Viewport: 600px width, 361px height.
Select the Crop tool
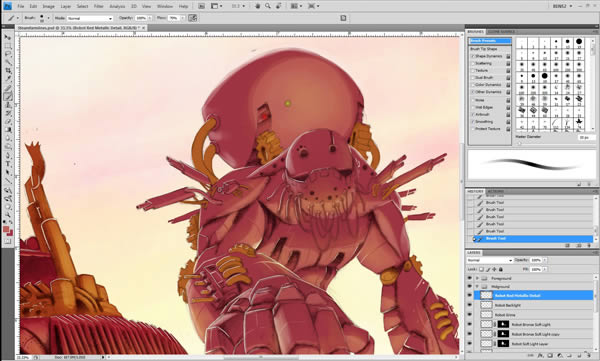pos(8,71)
